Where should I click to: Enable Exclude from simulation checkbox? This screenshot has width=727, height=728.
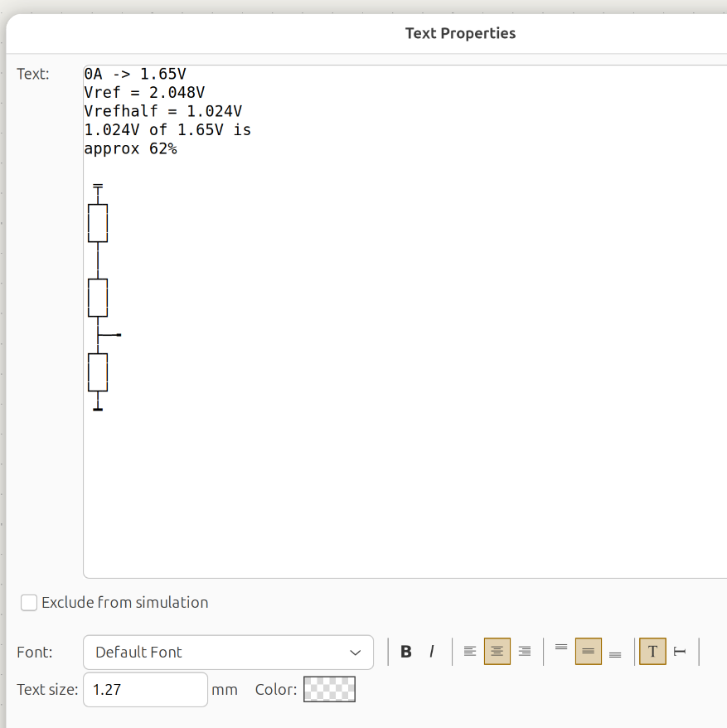30,603
